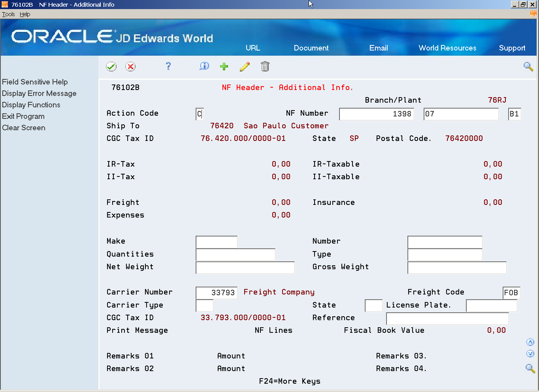Click the magnifier icon near Remarks 04
539x392 pixels.
tap(530, 369)
